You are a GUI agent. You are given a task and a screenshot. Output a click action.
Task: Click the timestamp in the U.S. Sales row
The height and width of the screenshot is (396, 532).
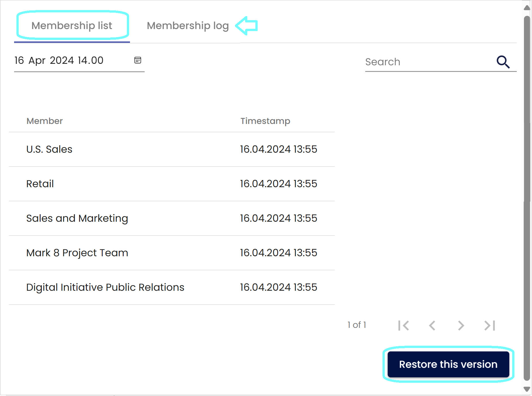[279, 149]
